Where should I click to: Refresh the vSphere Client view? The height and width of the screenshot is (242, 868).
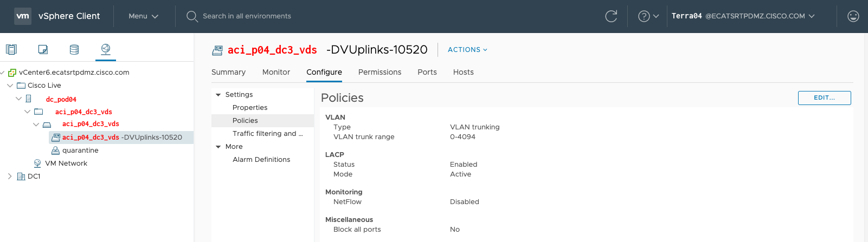(611, 16)
